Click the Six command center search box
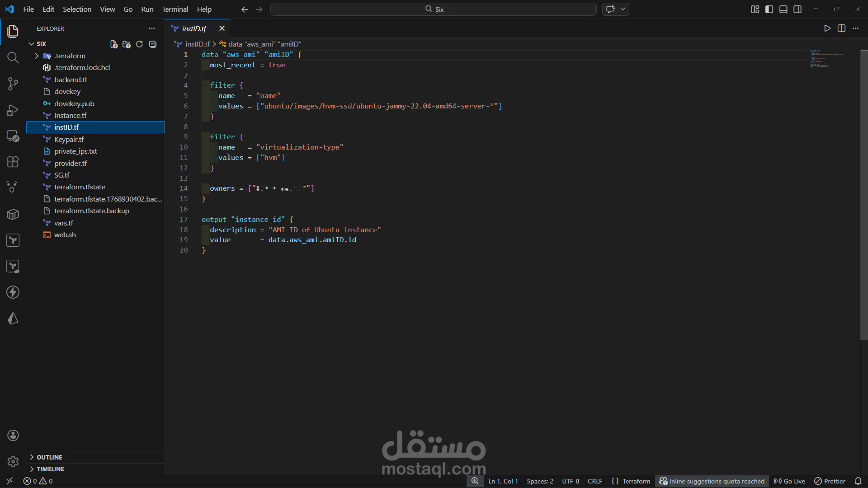The width and height of the screenshot is (868, 488). pyautogui.click(x=433, y=9)
